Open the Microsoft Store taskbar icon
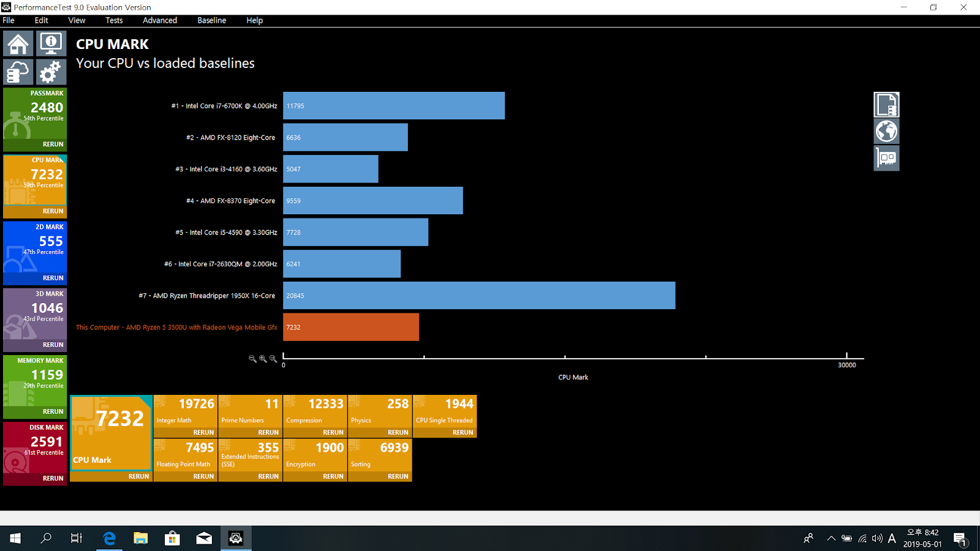Screen dimensions: 980x551 tap(172, 538)
